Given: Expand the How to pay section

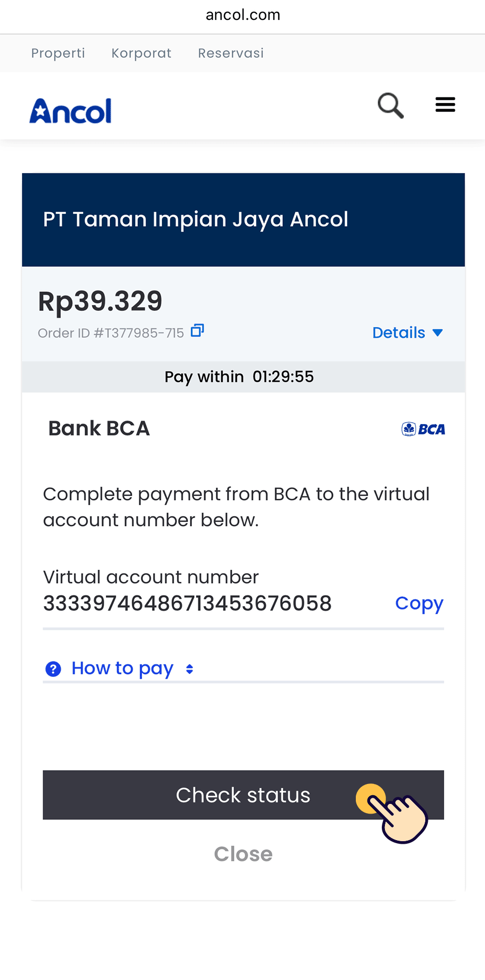Looking at the screenshot, I should [x=123, y=668].
